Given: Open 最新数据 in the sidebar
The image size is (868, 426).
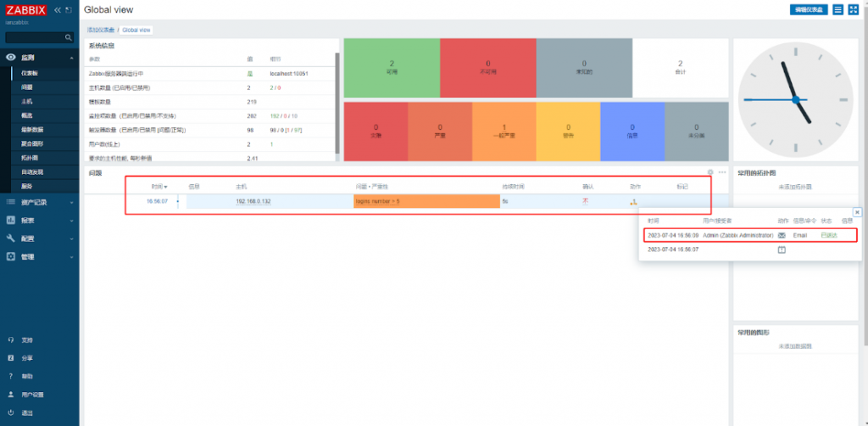Looking at the screenshot, I should point(32,130).
